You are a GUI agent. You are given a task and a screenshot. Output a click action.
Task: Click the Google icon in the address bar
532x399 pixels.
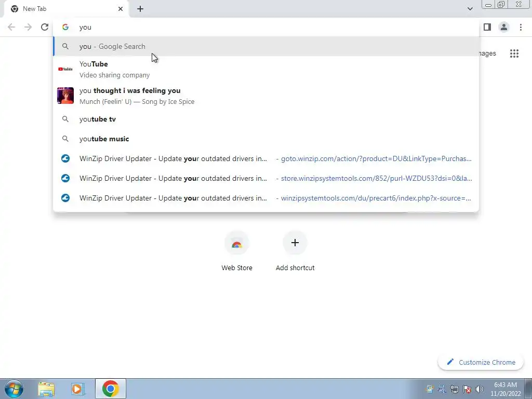(x=65, y=27)
